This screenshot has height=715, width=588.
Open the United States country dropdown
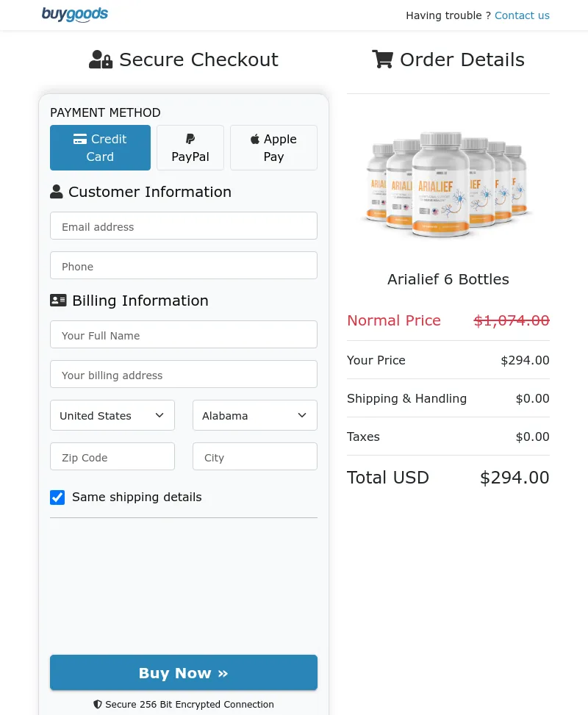click(x=112, y=415)
